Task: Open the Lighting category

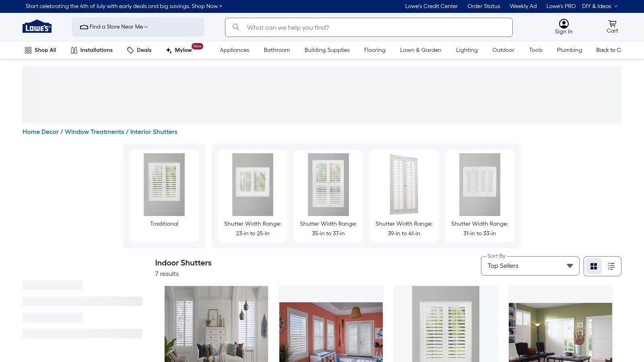Action: [467, 50]
